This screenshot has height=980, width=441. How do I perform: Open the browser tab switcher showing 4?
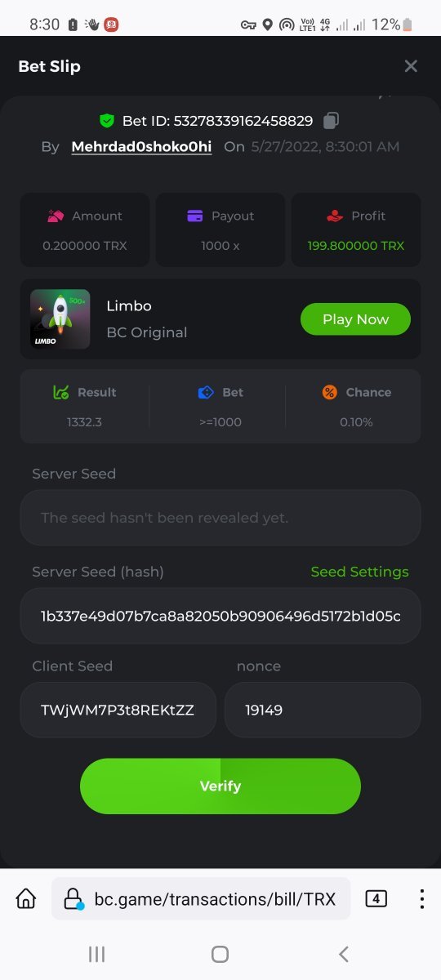[x=376, y=899]
